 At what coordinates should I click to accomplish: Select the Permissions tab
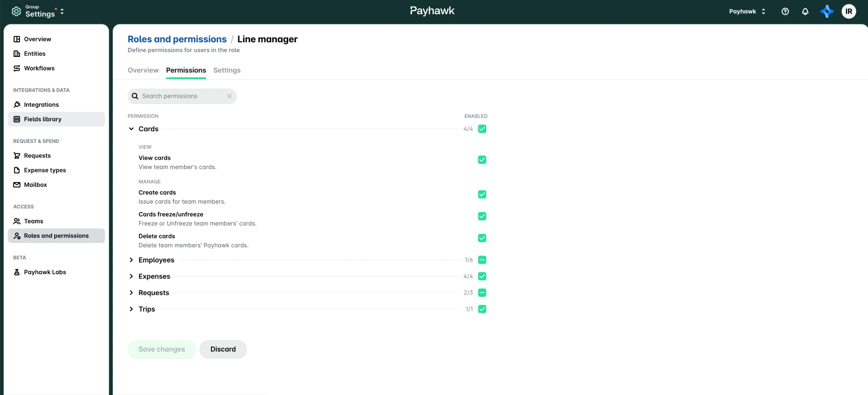click(x=186, y=70)
